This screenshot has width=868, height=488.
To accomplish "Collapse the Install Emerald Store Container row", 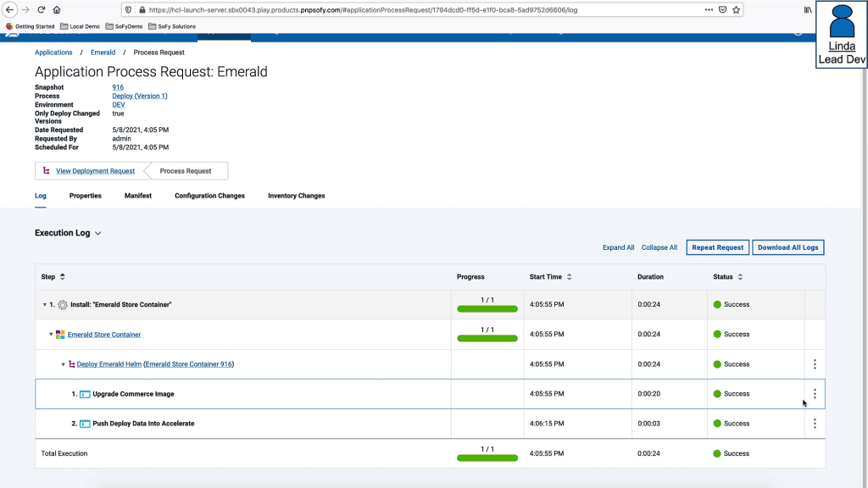I will [x=45, y=305].
